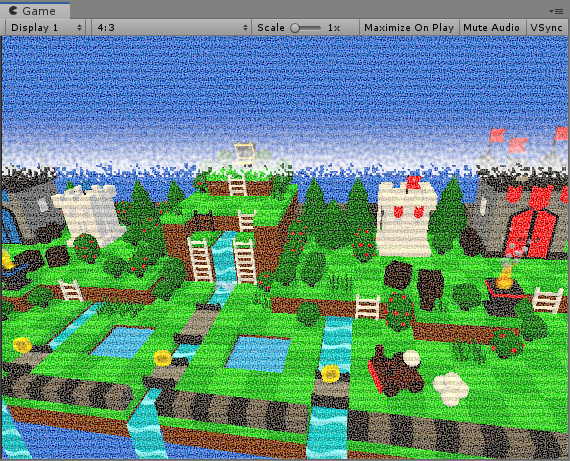Viewport: 570px width, 461px height.
Task: Click the Scale slider handle
Action: [295, 28]
